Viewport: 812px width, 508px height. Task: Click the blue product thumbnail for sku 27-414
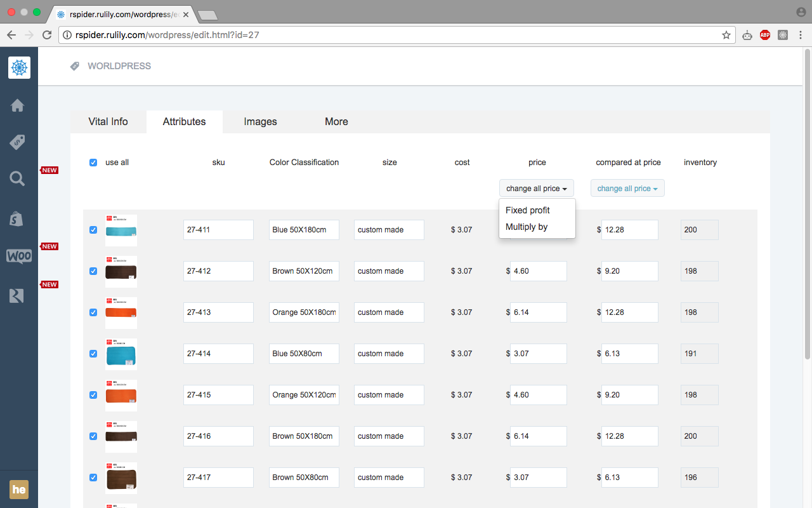tap(121, 354)
